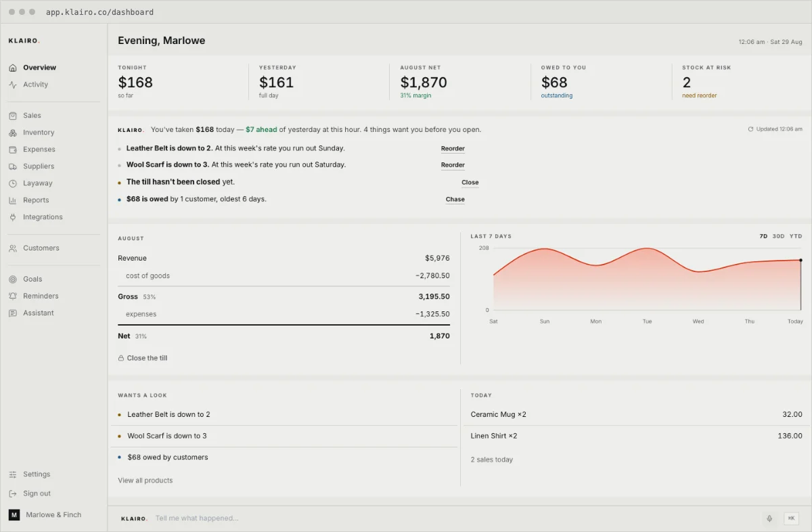The height and width of the screenshot is (532, 812).
Task: Click the Integrations plug icon
Action: click(x=13, y=217)
